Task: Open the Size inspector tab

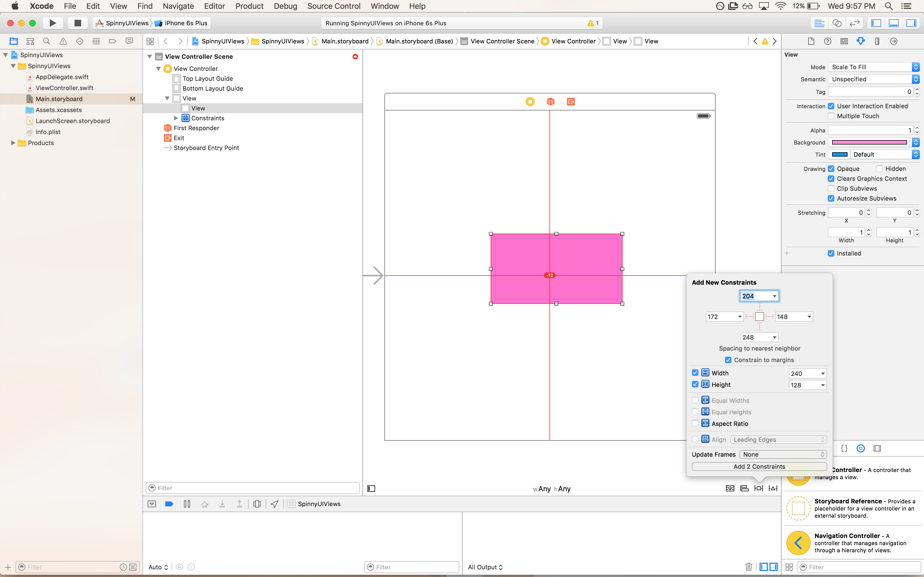Action: (877, 41)
